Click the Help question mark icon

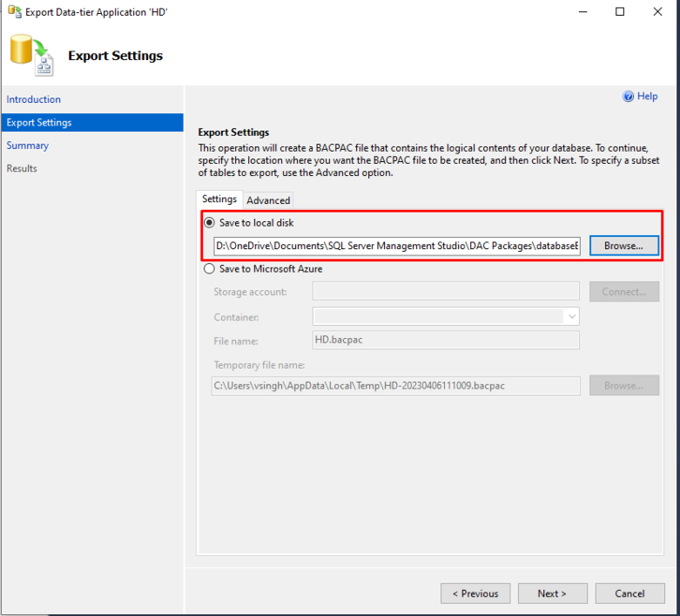[x=628, y=96]
